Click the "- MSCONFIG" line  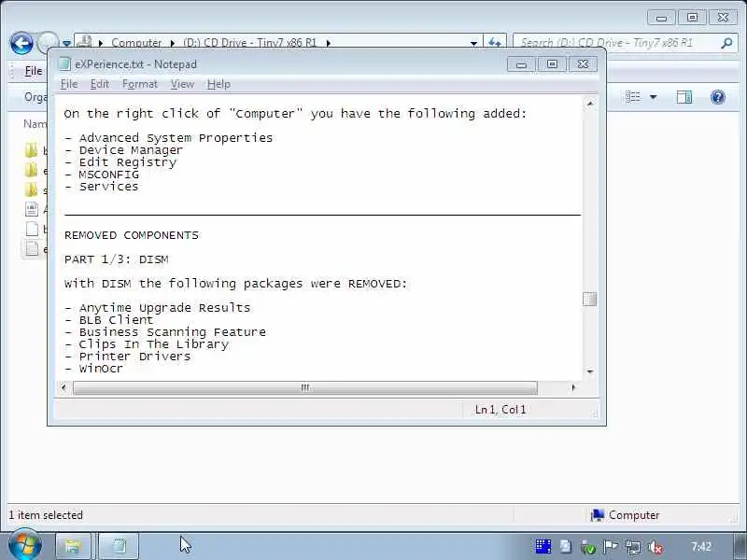(102, 175)
